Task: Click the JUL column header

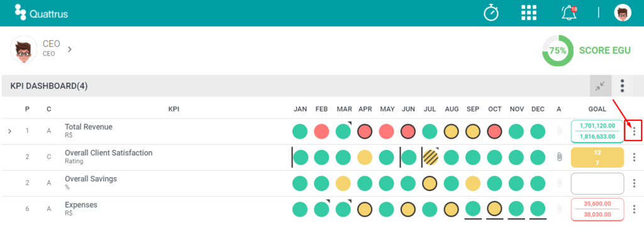Action: tap(430, 109)
